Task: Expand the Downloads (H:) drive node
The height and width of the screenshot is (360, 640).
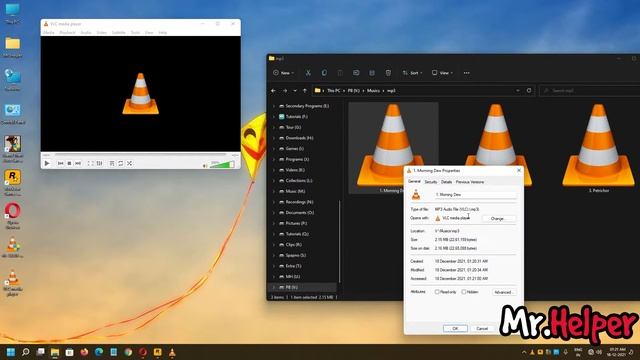Action: (274, 138)
